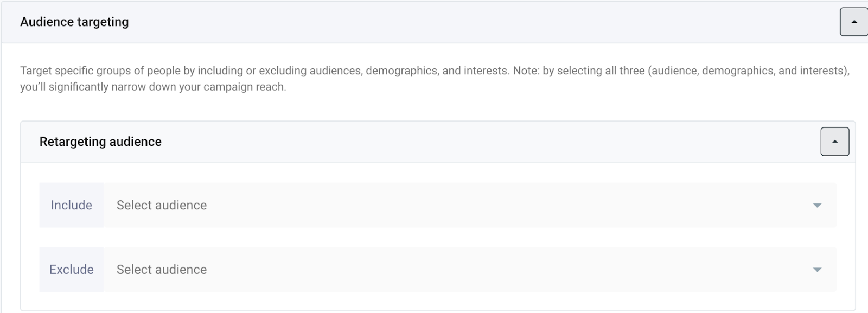
Task: Click the down triangle icon in Exclude row
Action: click(817, 270)
